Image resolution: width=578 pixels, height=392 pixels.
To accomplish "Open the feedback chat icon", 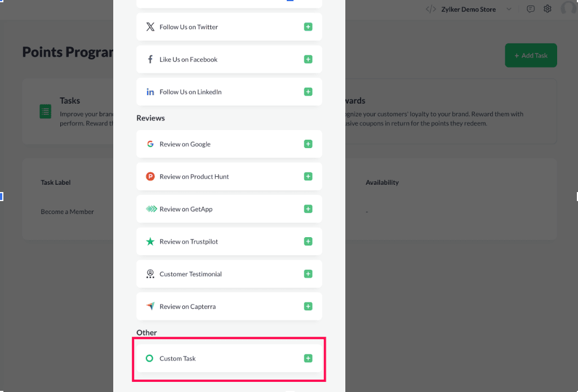I will coord(531,9).
